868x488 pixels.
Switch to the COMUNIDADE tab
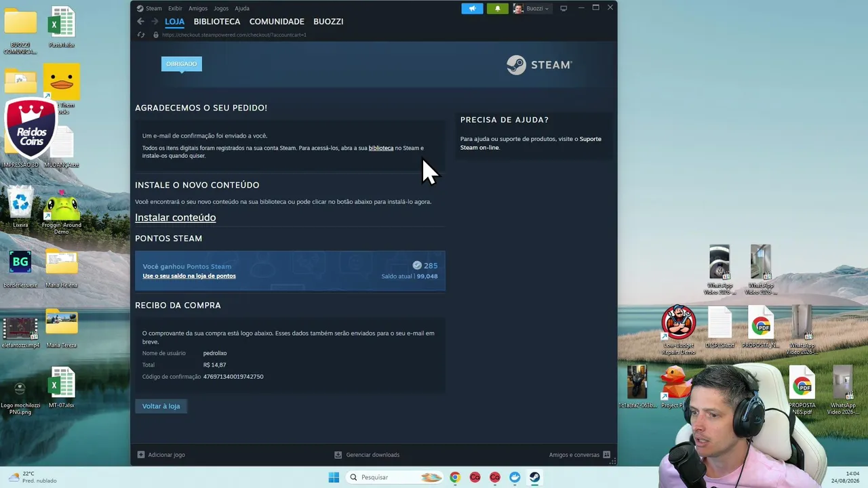coord(277,22)
